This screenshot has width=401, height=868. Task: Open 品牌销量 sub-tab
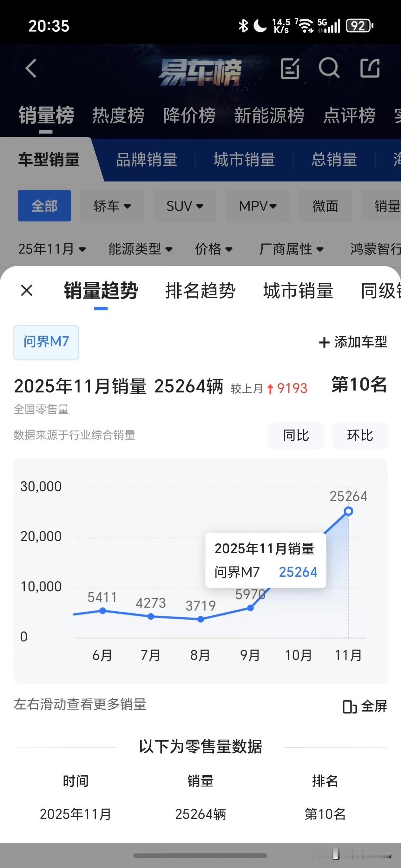point(147,159)
